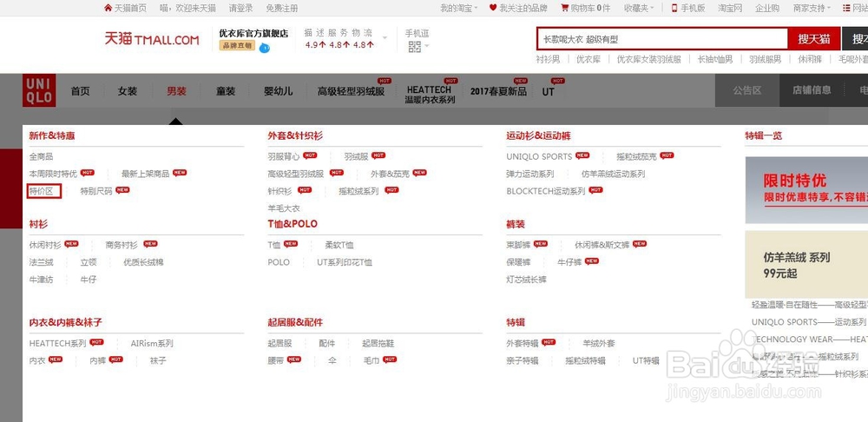Click 灯芯绒长裤 link
The image size is (868, 422).
pos(527,280)
